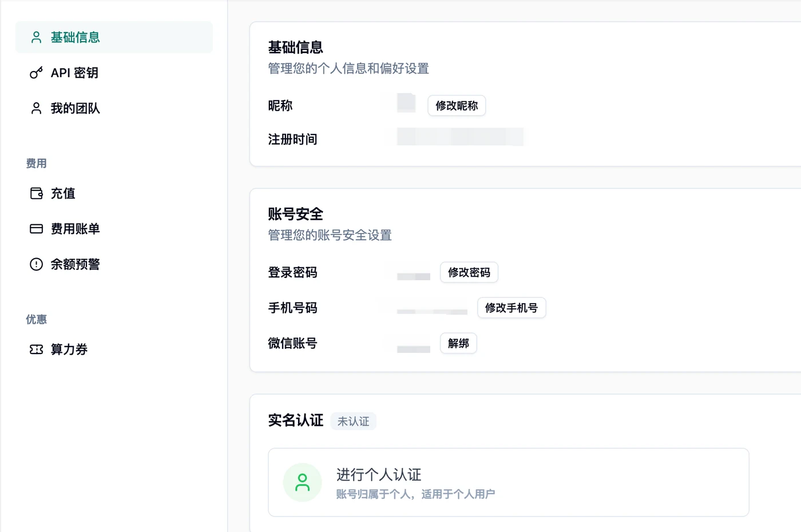Image resolution: width=801 pixels, height=532 pixels.
Task: Open the 费用账单 page
Action: tap(114, 229)
